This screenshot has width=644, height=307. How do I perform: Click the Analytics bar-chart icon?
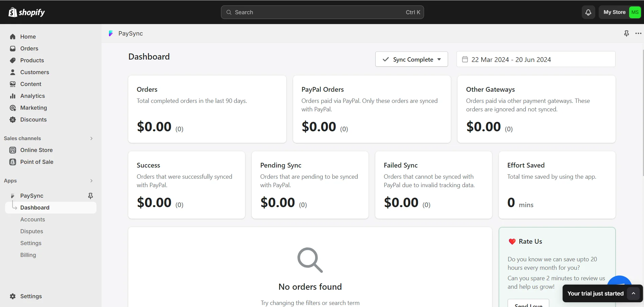tap(12, 96)
